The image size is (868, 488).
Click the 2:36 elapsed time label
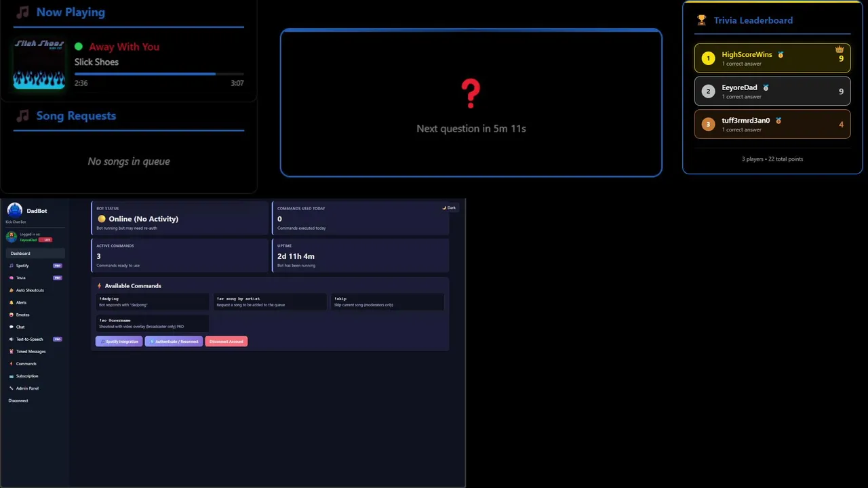81,83
